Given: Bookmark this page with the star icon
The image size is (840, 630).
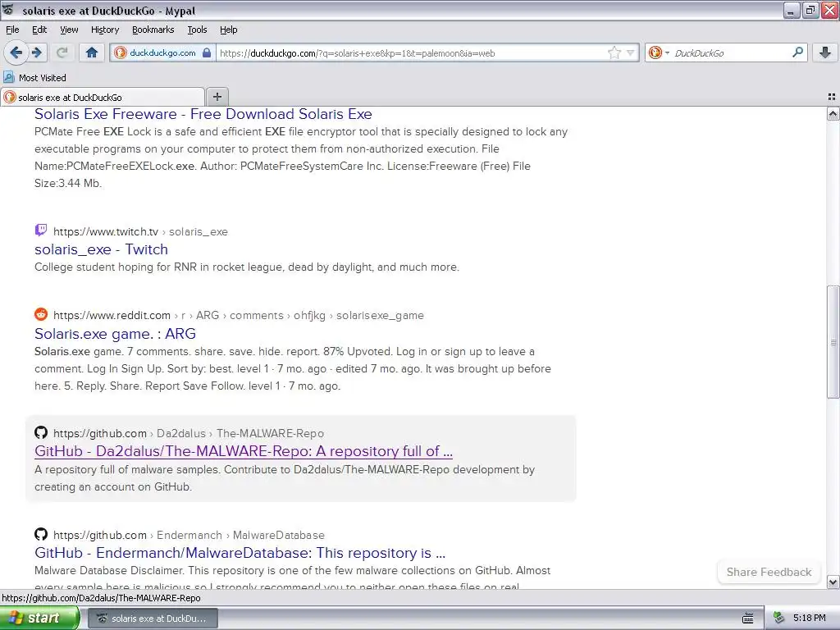Looking at the screenshot, I should coord(614,52).
